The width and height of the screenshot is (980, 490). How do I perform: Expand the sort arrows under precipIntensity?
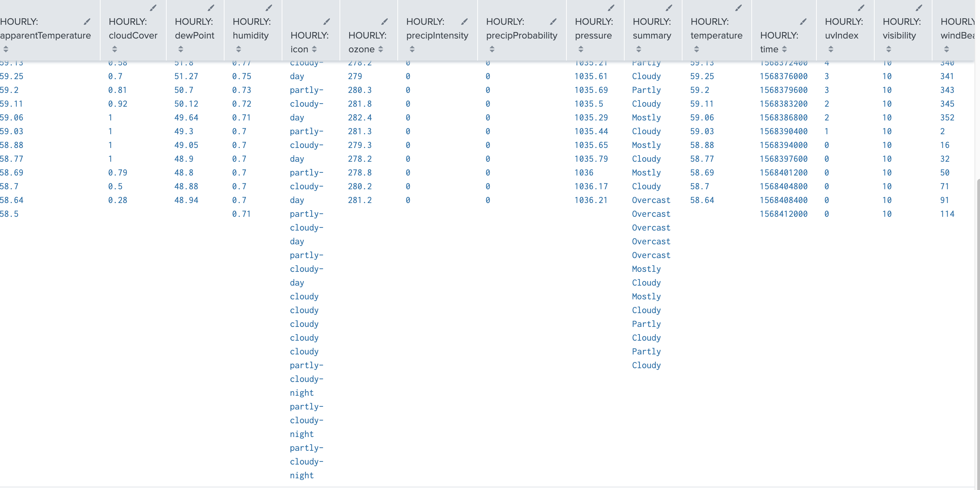click(x=411, y=49)
